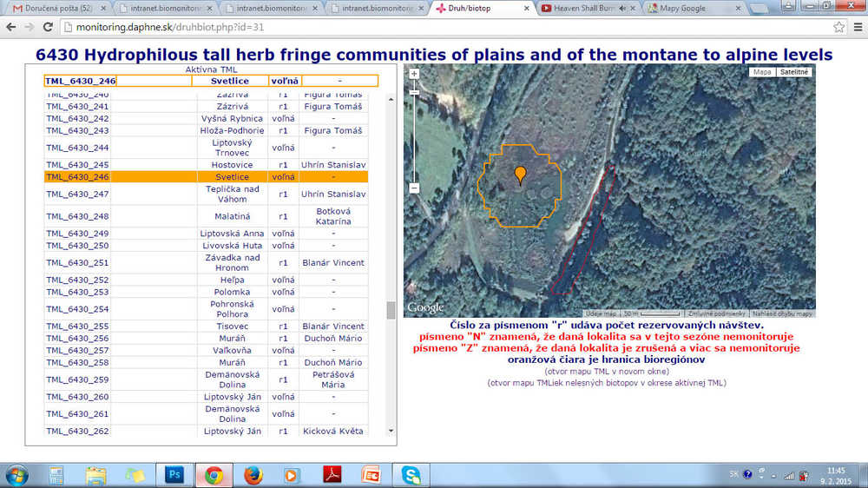The image size is (868, 488).
Task: Open a new browser tab
Action: pos(759,9)
